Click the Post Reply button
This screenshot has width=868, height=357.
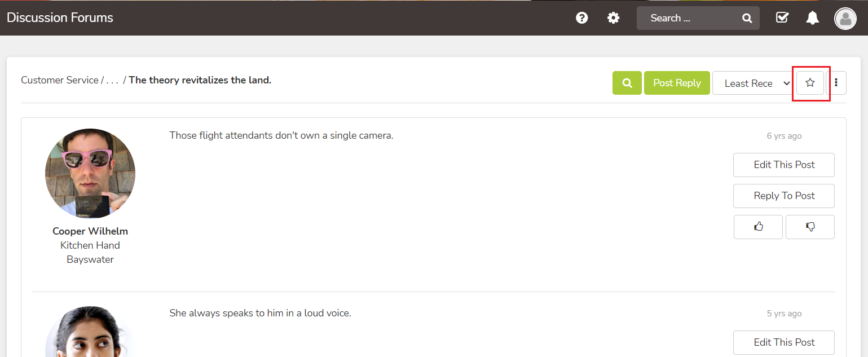click(x=677, y=83)
